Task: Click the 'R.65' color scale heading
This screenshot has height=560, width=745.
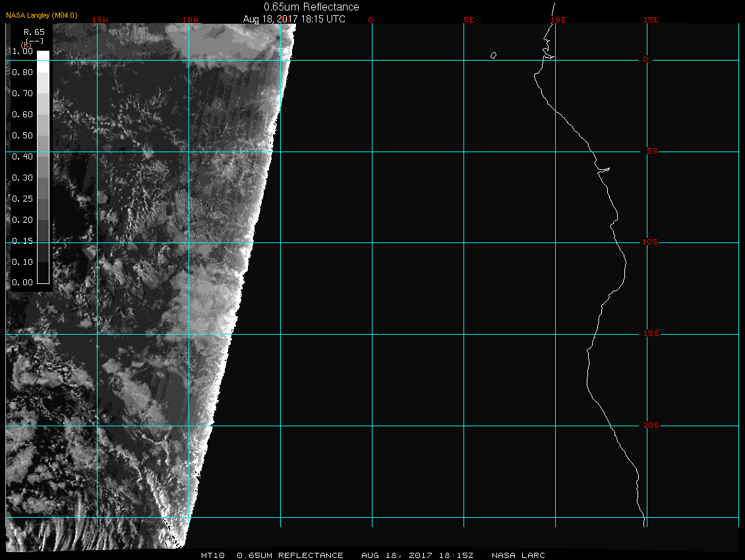Action: (34, 32)
